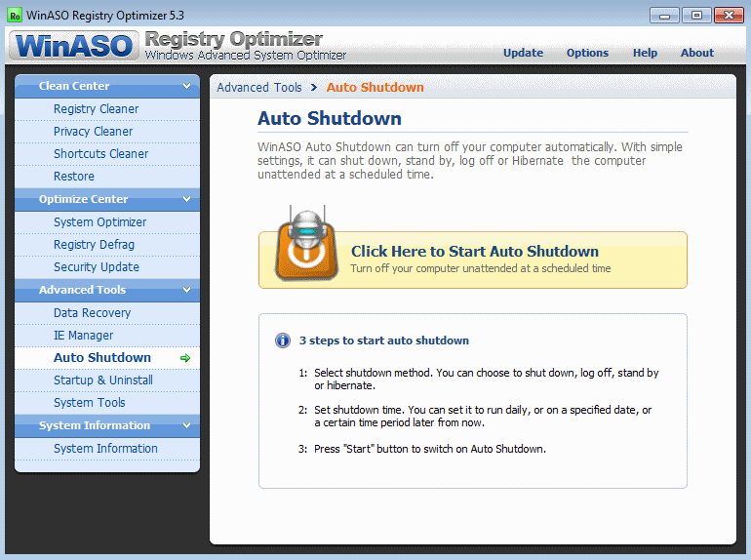This screenshot has height=560, width=751.
Task: Open System Tools in the sidebar
Action: [107, 403]
